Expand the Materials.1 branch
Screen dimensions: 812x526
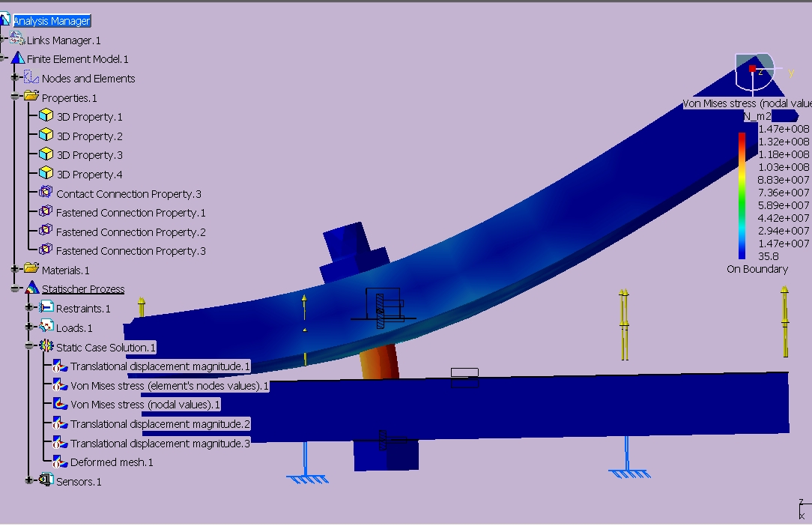[16, 269]
